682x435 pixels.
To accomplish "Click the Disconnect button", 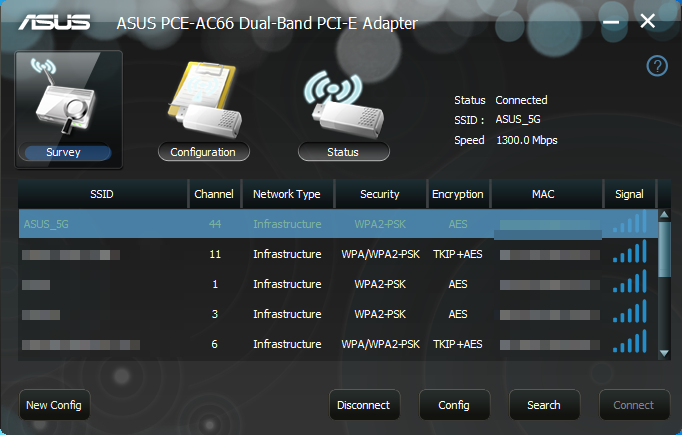I will click(364, 405).
